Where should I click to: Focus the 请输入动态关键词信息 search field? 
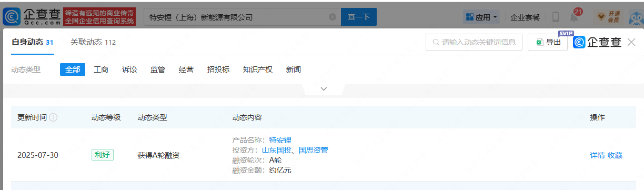point(474,42)
